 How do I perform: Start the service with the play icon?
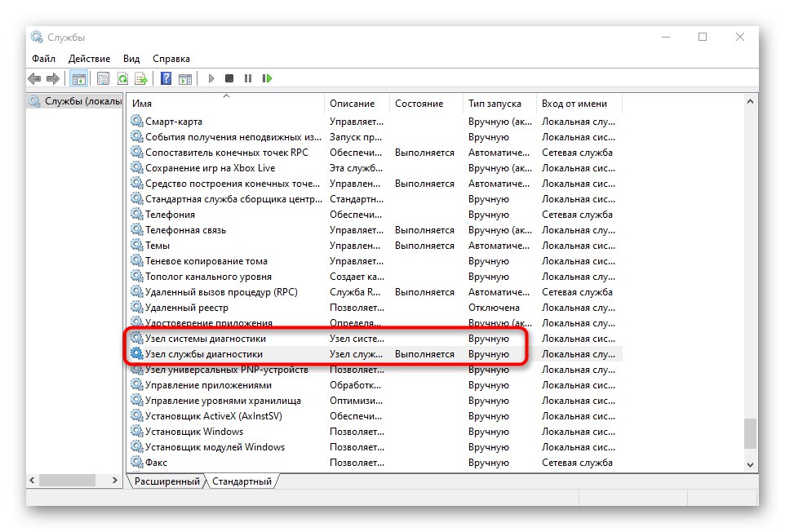coord(211,78)
